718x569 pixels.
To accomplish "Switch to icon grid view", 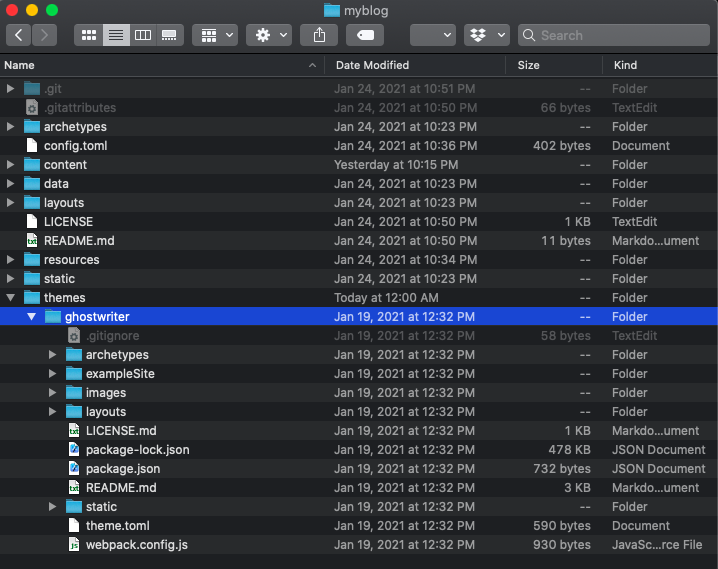I will click(x=89, y=35).
